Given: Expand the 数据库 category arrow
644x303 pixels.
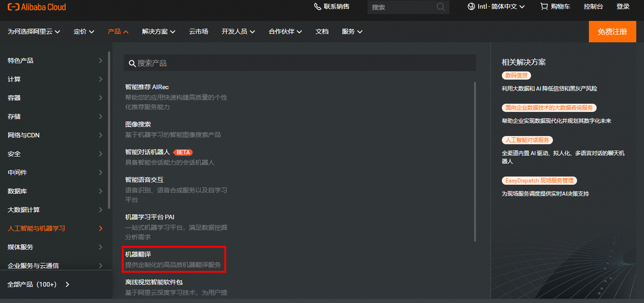Looking at the screenshot, I should point(101,191).
